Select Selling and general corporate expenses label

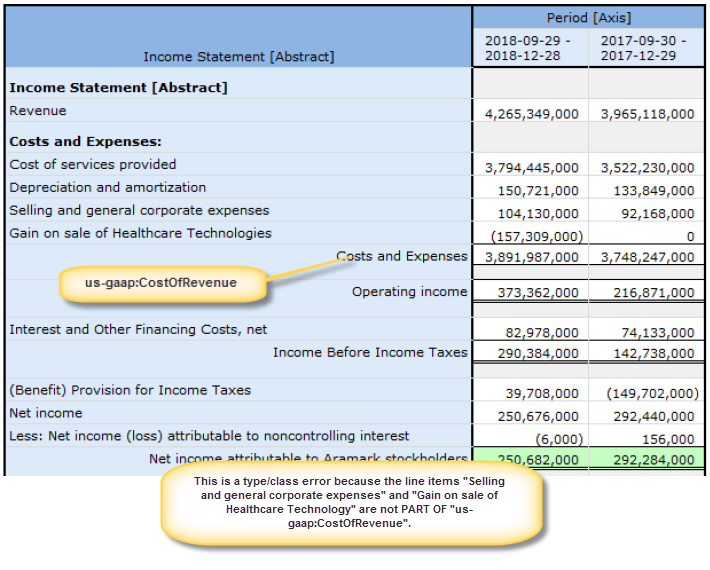tap(139, 211)
